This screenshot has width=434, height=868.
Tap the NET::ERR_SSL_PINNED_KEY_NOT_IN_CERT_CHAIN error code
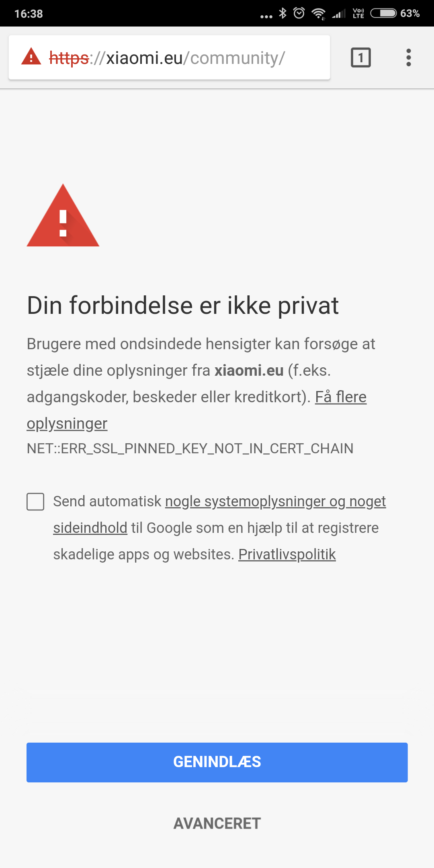[190, 448]
